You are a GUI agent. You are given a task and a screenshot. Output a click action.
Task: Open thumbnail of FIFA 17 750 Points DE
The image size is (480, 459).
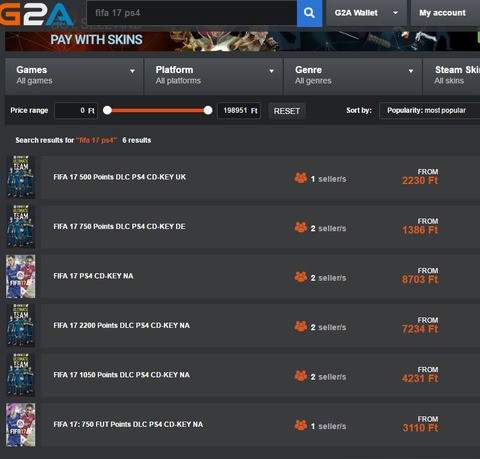[x=21, y=226]
